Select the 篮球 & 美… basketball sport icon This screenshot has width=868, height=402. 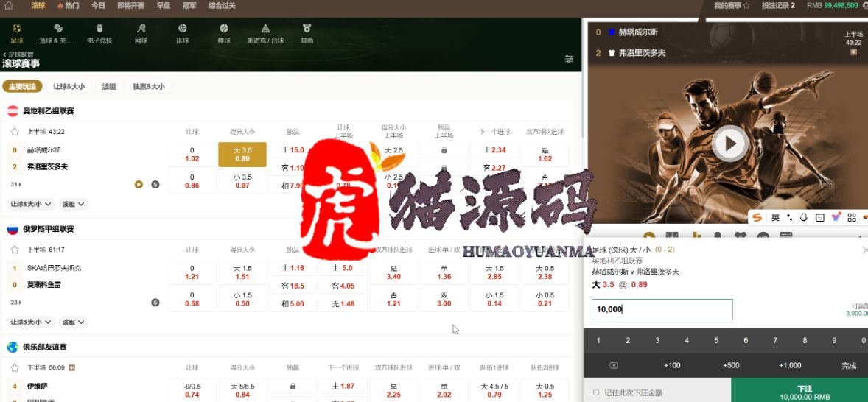pyautogui.click(x=58, y=28)
